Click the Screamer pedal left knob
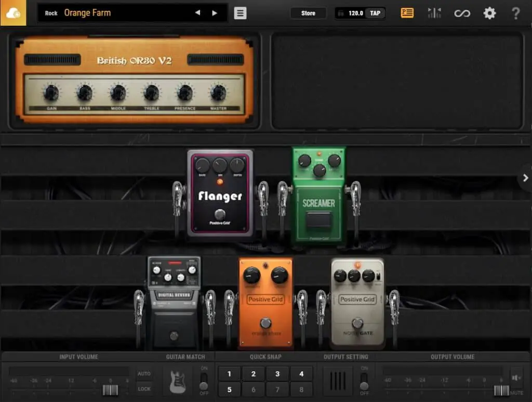The width and height of the screenshot is (532, 402). [x=304, y=160]
